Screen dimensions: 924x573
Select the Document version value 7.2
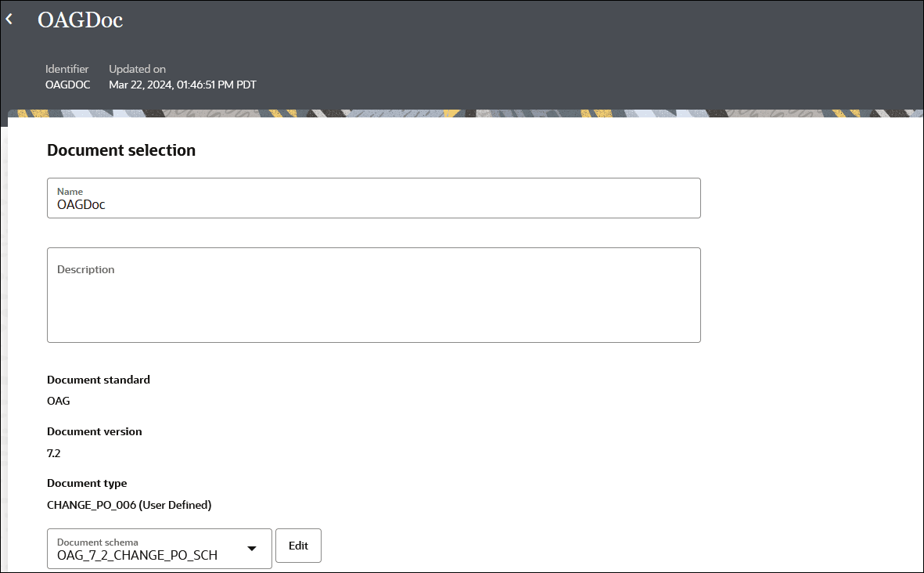(x=54, y=453)
